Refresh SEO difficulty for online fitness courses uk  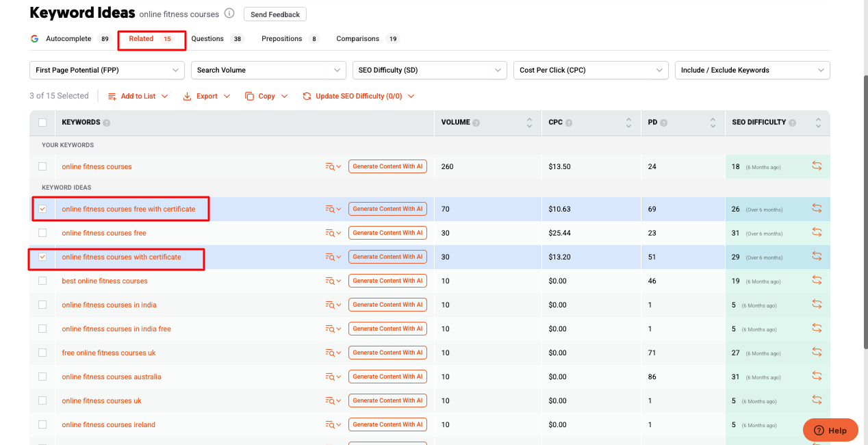coord(817,400)
